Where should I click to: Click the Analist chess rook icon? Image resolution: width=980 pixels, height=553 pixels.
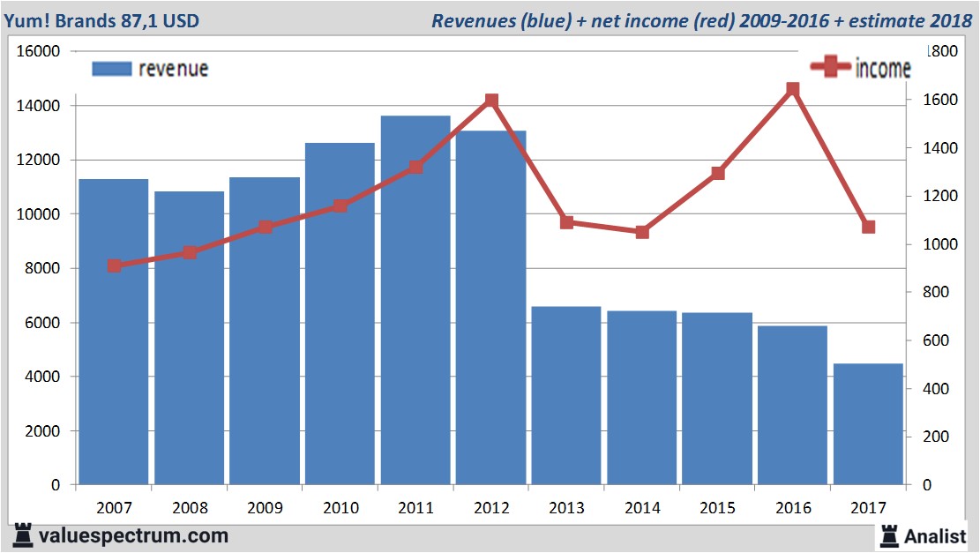(x=889, y=536)
